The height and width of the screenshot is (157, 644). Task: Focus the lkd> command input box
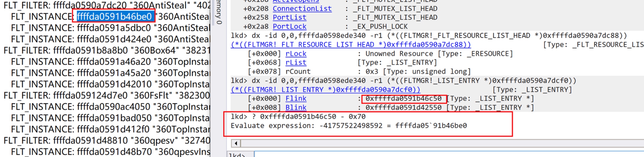pyautogui.click(x=448, y=154)
